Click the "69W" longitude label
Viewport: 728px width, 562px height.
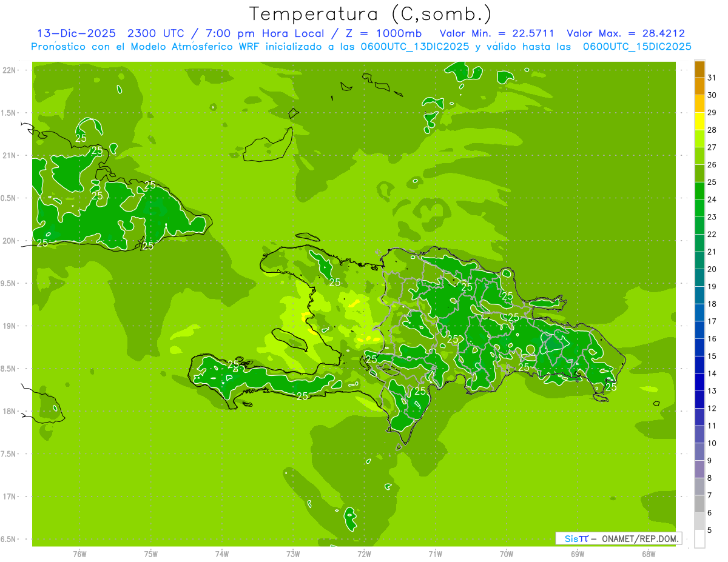point(578,554)
